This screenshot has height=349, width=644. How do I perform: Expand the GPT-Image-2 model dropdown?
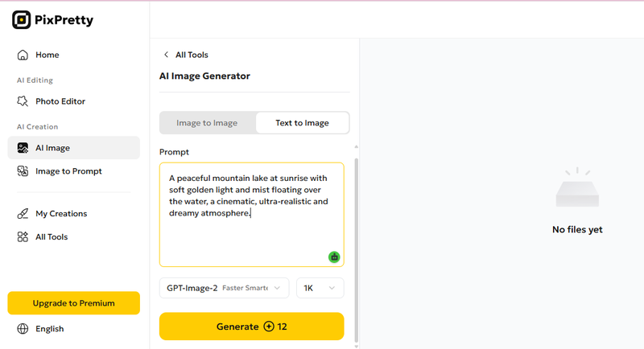tap(225, 288)
